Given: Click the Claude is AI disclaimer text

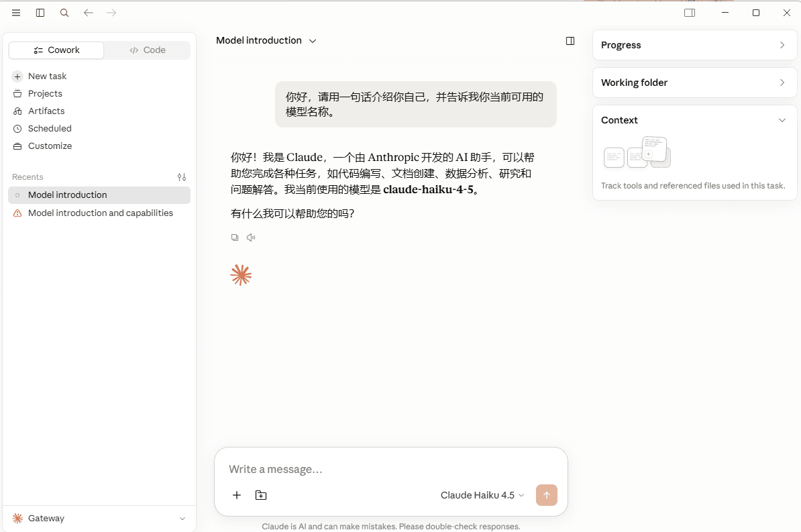Looking at the screenshot, I should point(391,527).
